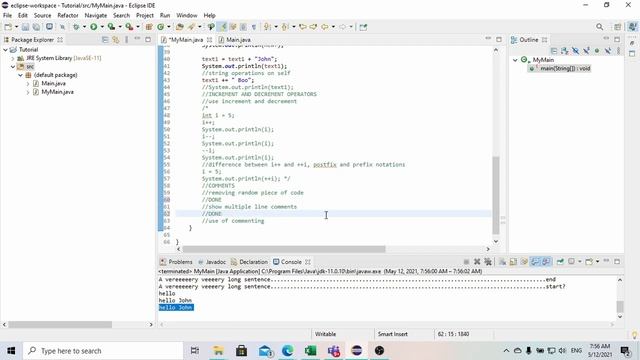Open the Window menu

point(187,16)
